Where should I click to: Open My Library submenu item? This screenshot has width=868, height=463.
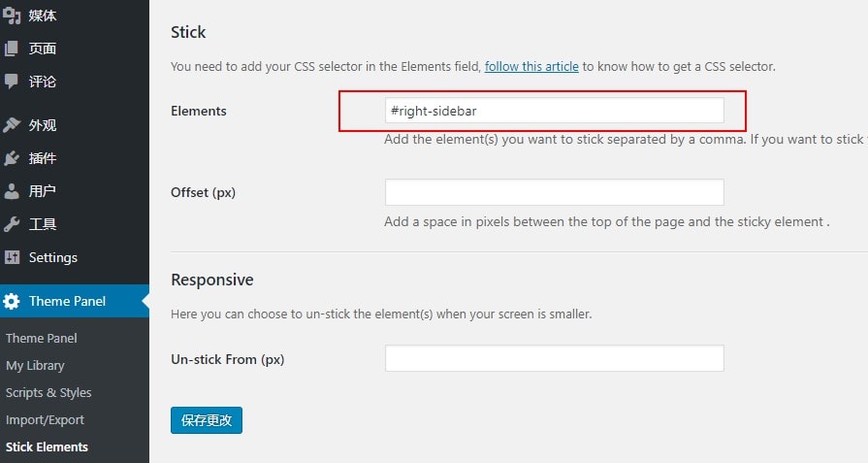pos(35,365)
